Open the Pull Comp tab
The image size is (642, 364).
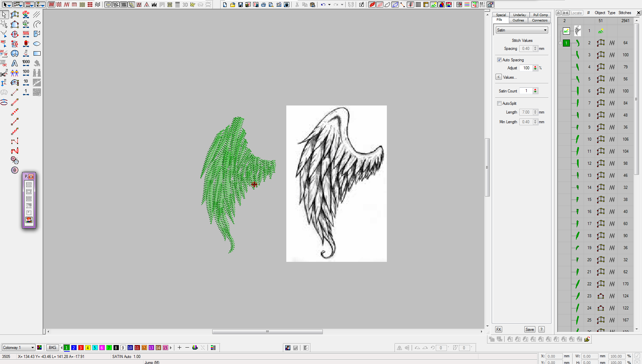(x=540, y=15)
